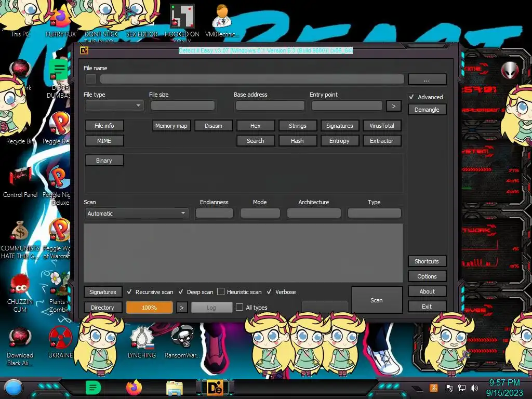The width and height of the screenshot is (532, 399).
Task: Click the Binary button
Action: click(104, 161)
